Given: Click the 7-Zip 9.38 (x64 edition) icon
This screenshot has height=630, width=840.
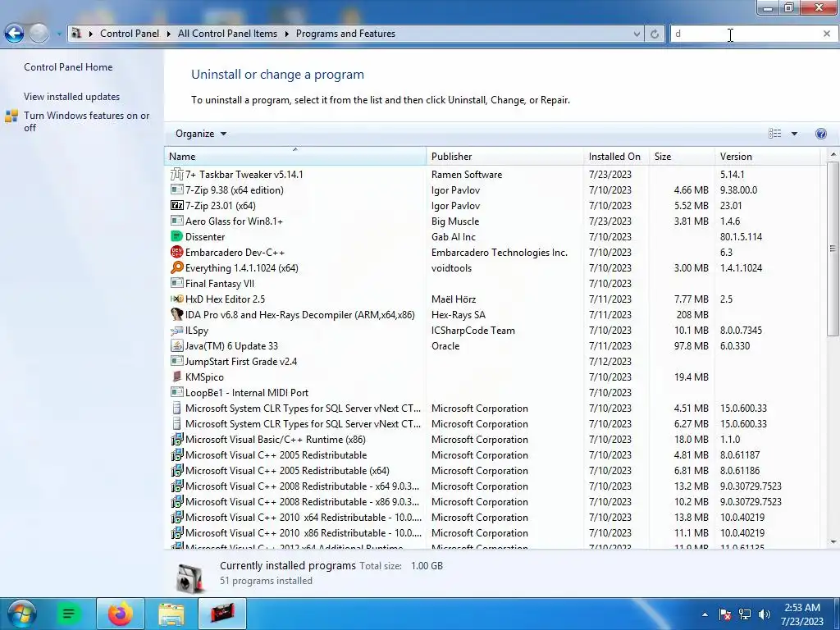Looking at the screenshot, I should tap(176, 189).
